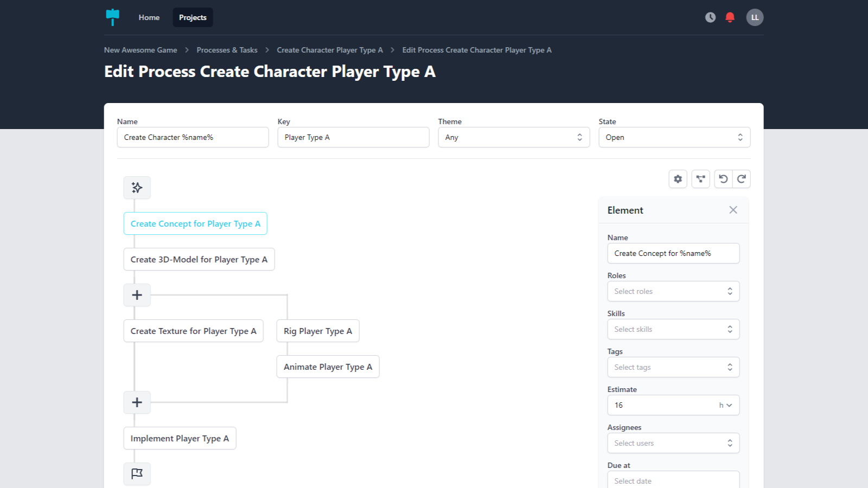
Task: Select Animate Player Type A node
Action: 328,367
